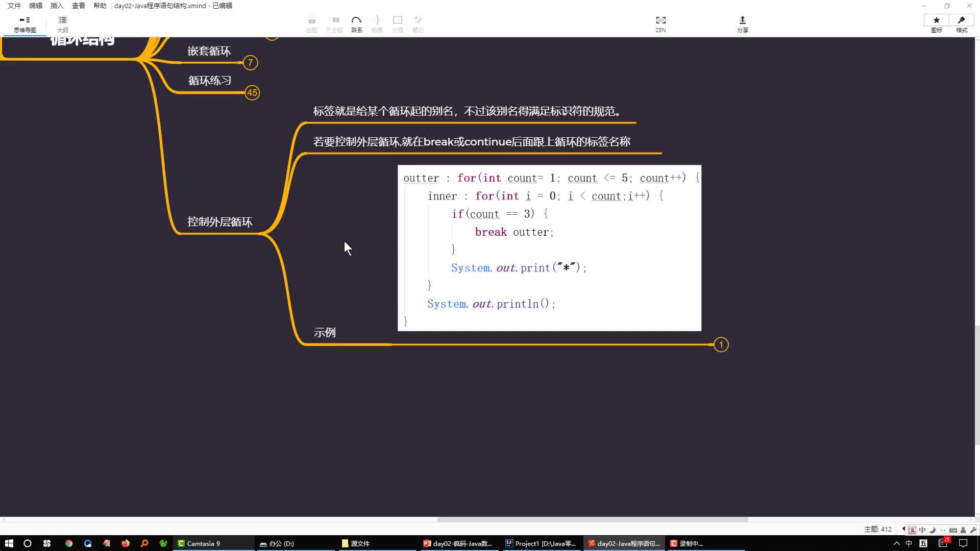Expand the 循环练习 topic node
This screenshot has width=980, height=551.
point(253,93)
